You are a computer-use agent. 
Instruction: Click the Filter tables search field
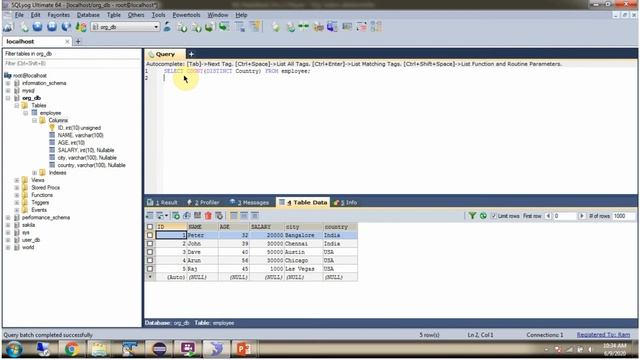tap(72, 63)
